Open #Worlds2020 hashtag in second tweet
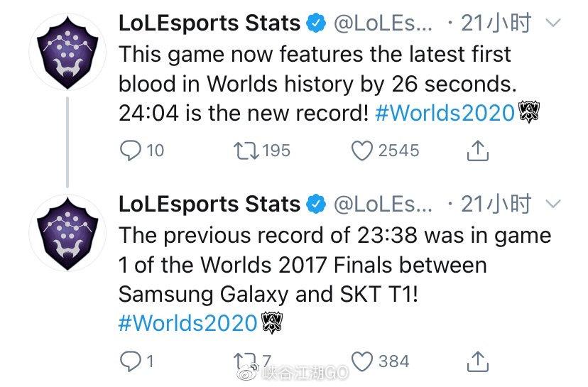The height and width of the screenshot is (387, 588). (188, 322)
